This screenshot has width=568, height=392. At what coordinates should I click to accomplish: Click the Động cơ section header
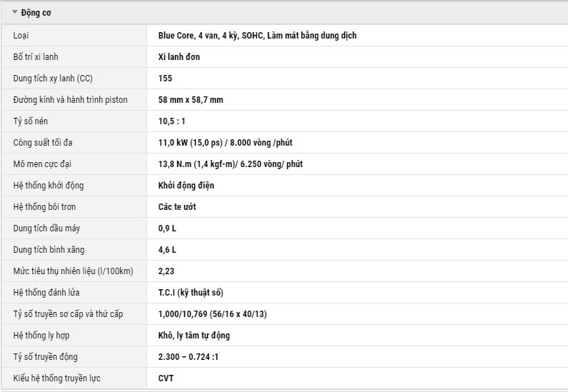pos(284,13)
